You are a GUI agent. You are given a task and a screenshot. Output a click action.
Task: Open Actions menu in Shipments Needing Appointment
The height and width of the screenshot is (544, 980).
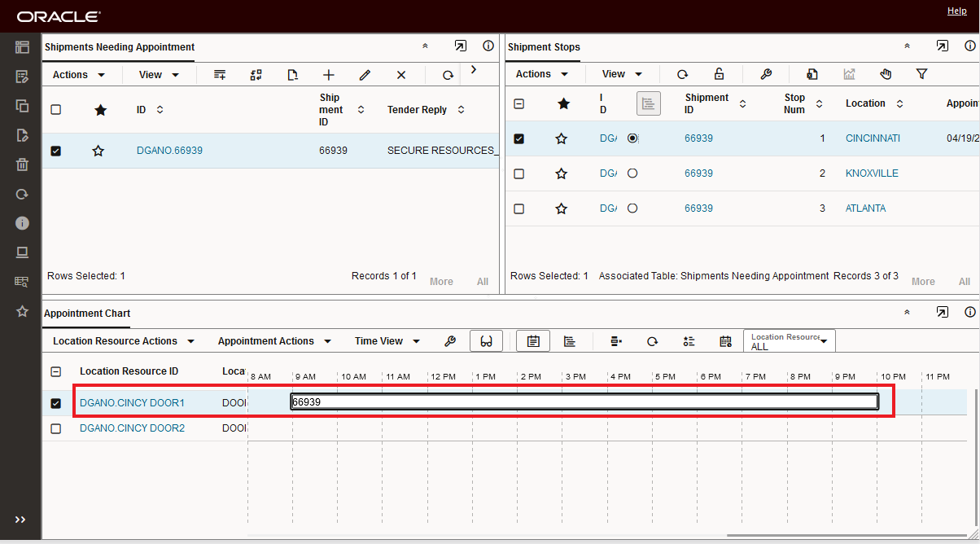tap(79, 75)
